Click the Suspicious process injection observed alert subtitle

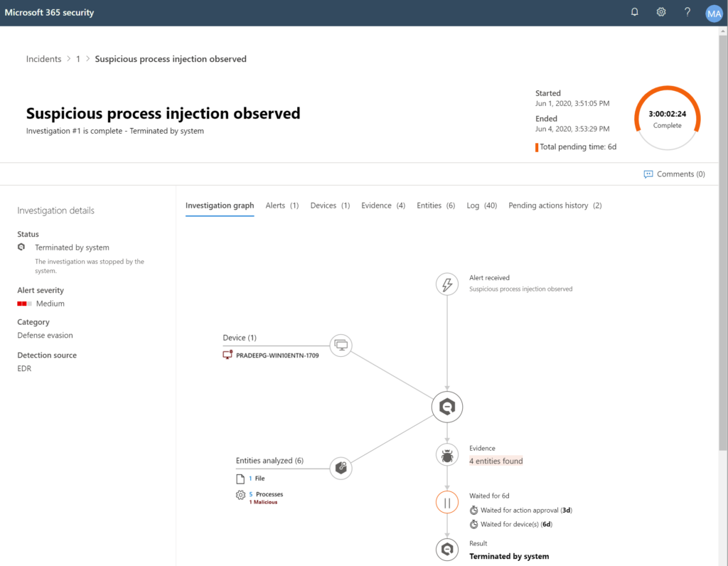[520, 289]
